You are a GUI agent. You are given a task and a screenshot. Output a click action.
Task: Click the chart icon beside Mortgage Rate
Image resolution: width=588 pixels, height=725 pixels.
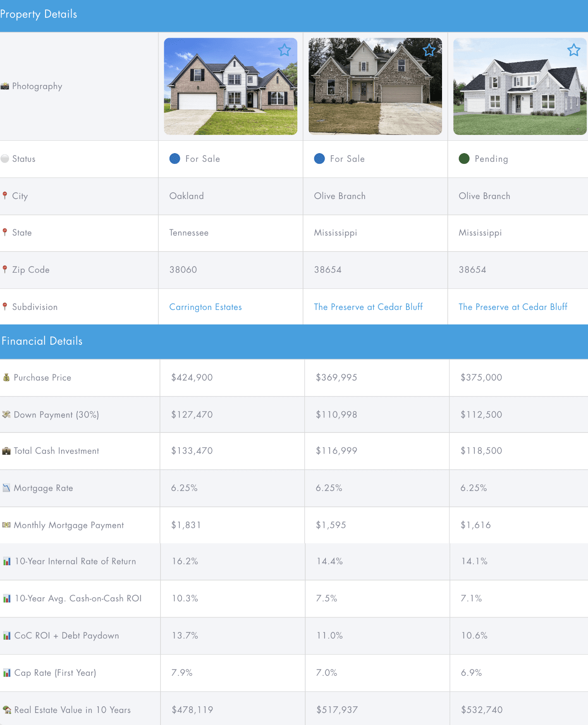(x=6, y=488)
